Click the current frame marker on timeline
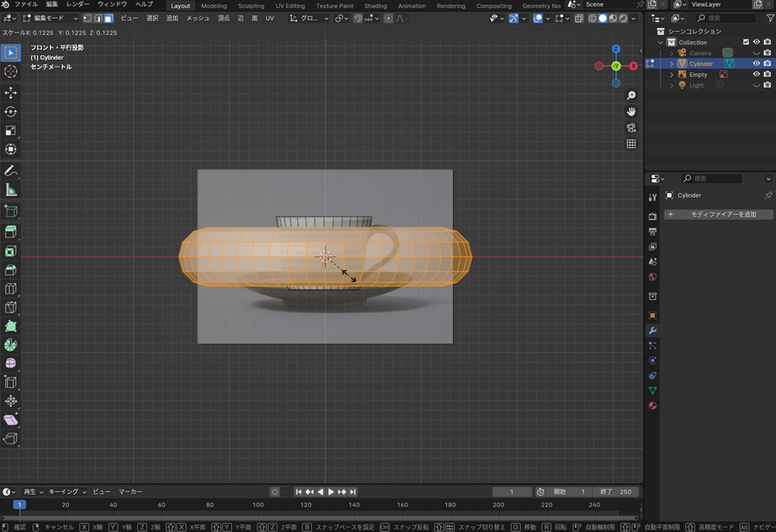This screenshot has height=532, width=776. [19, 505]
